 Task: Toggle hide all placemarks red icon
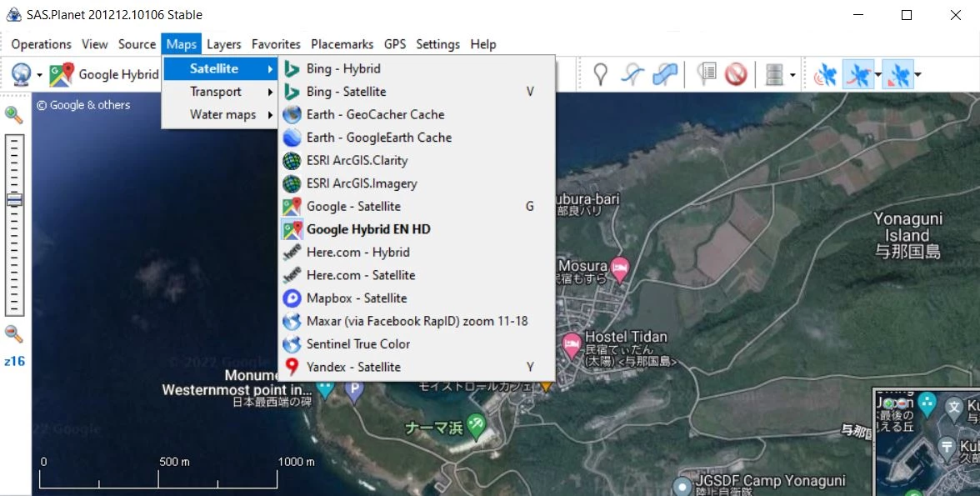click(x=735, y=74)
